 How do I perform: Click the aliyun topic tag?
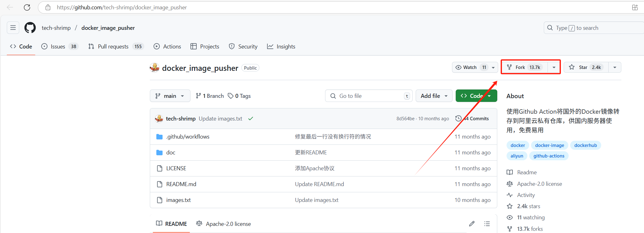(x=517, y=156)
